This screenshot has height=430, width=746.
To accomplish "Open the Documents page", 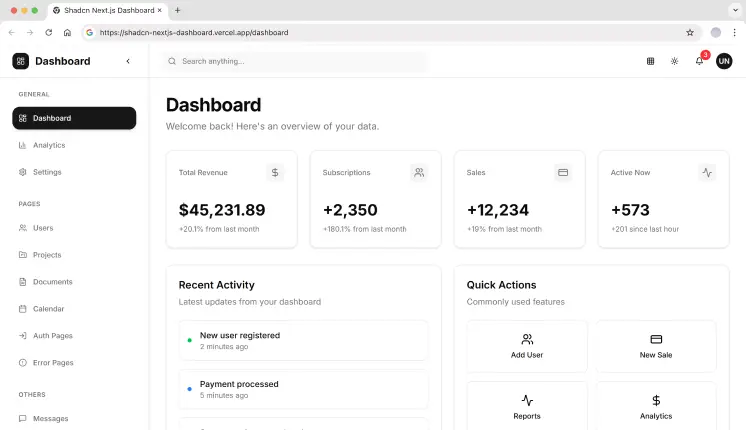I will [x=74, y=282].
